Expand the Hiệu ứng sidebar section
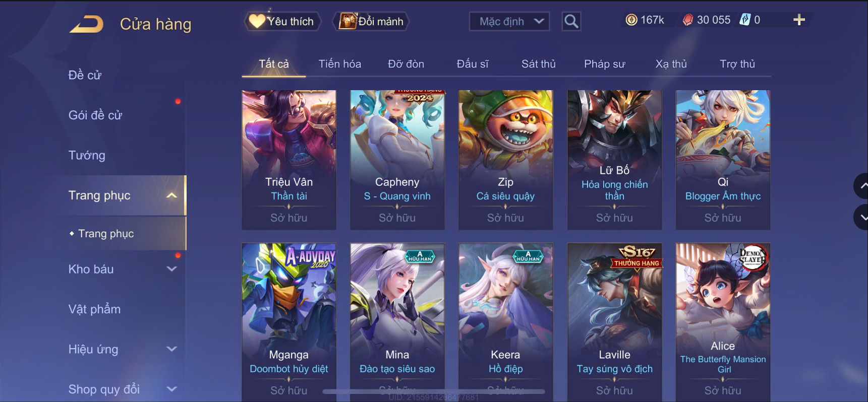868x402 pixels. pos(172,349)
